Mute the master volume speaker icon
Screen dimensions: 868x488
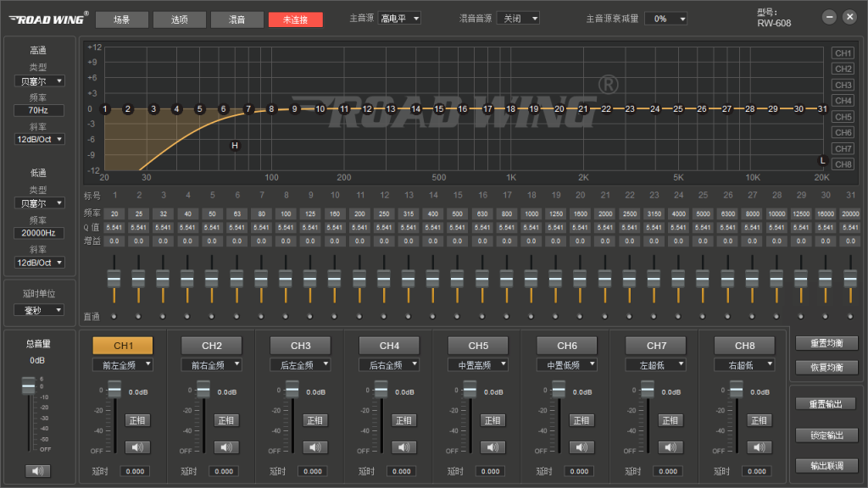37,471
